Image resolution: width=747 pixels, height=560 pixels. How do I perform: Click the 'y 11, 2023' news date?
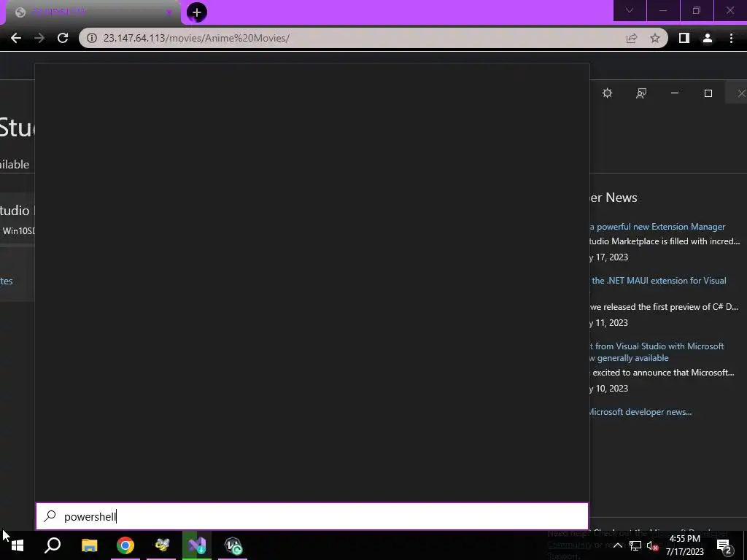pos(609,323)
